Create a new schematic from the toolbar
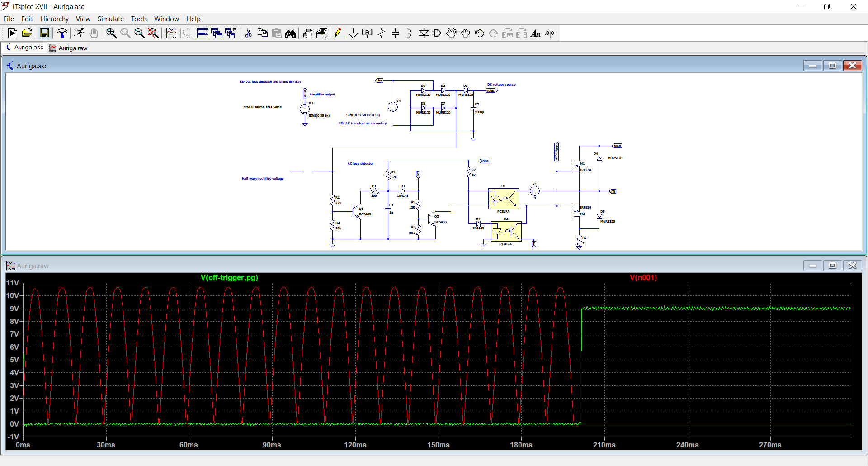 (x=13, y=33)
